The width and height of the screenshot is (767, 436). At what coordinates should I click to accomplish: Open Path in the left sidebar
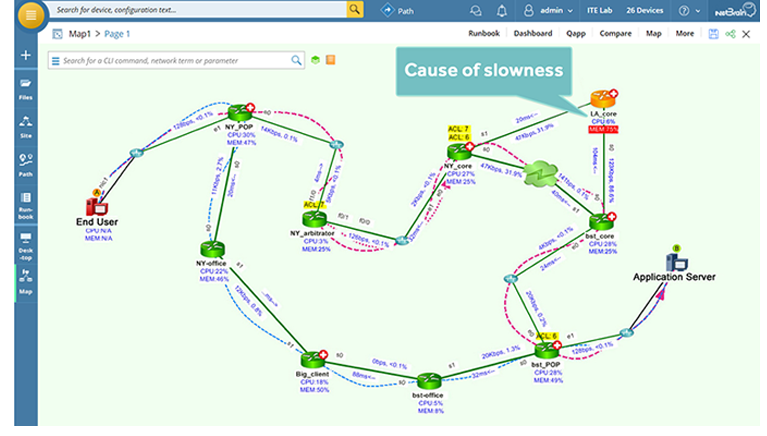tap(25, 165)
